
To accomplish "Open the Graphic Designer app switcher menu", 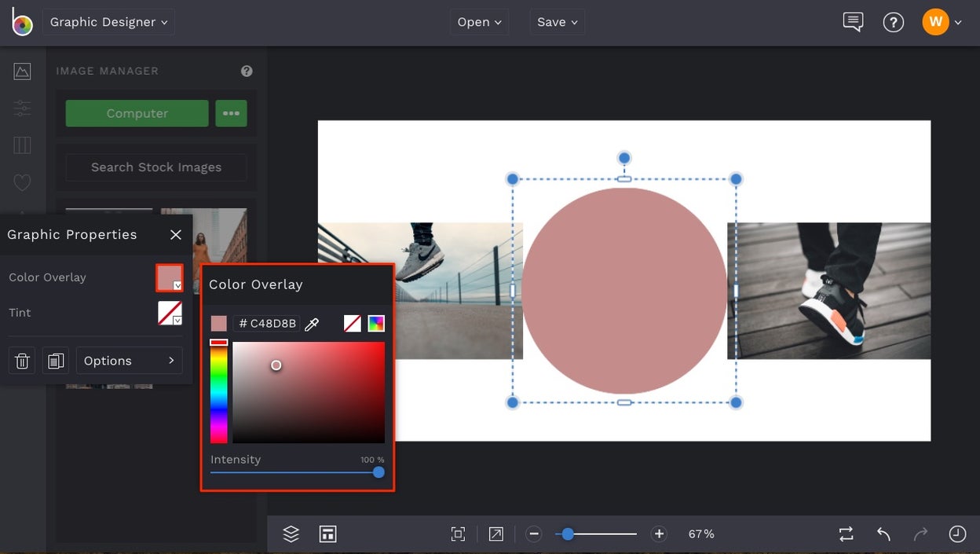I will (108, 22).
